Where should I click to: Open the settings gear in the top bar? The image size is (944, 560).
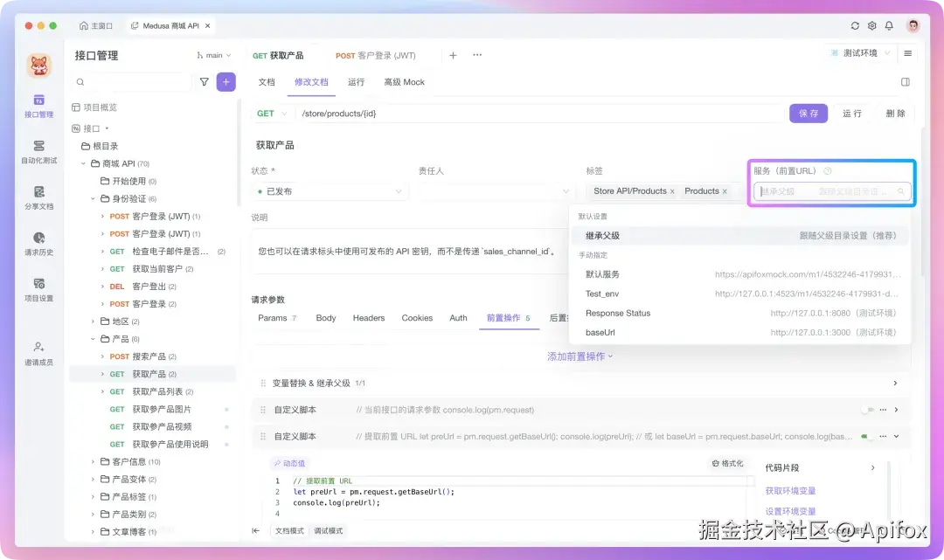[872, 25]
